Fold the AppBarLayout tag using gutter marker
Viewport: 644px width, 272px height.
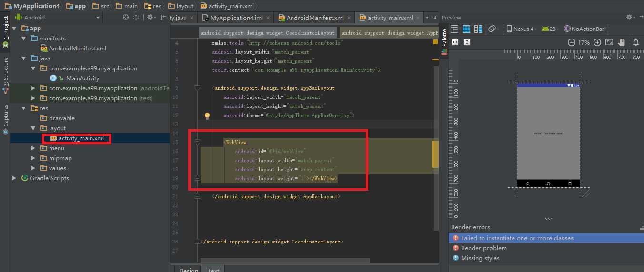[x=197, y=88]
